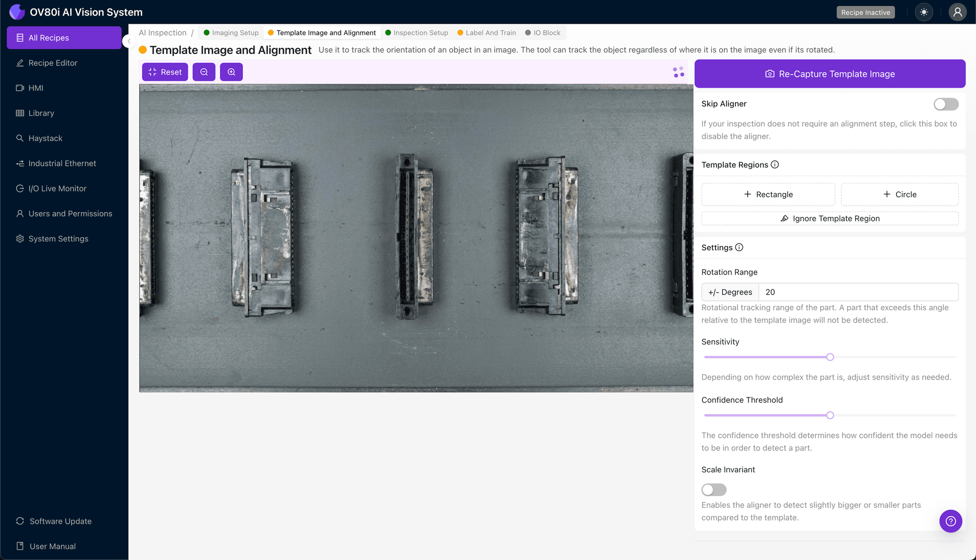Collapse the sidebar with chevron handle
The height and width of the screenshot is (560, 976).
tap(128, 41)
